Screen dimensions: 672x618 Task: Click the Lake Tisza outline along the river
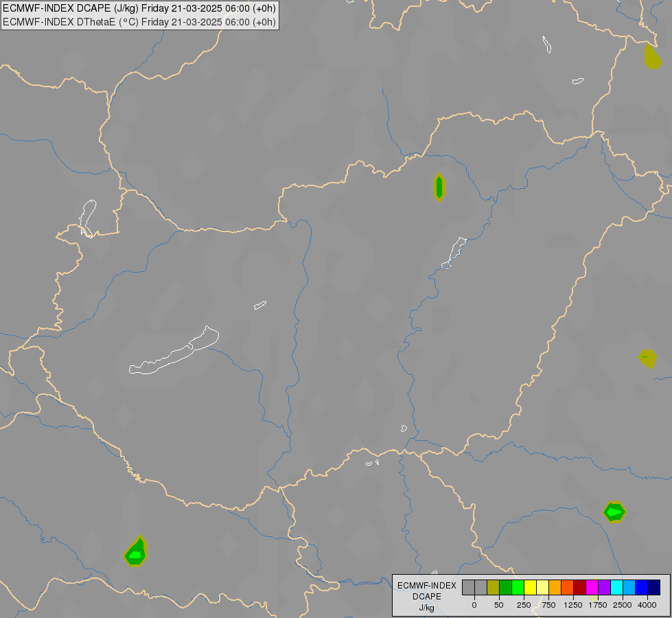454,253
